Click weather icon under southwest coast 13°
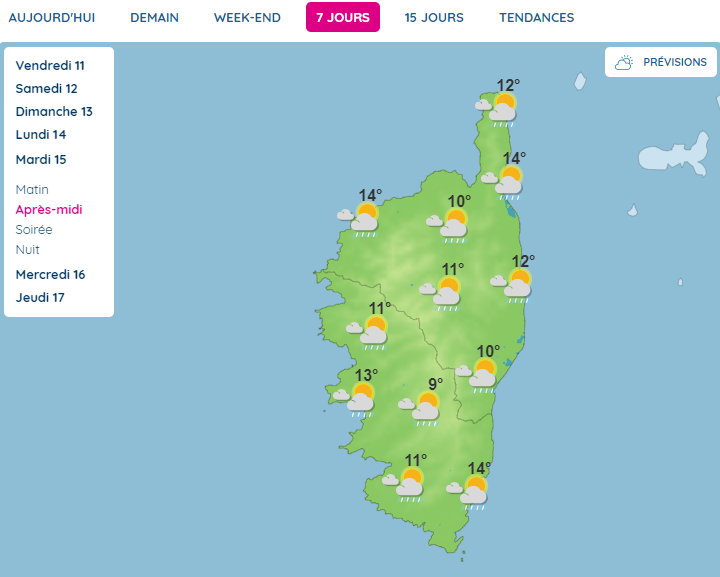This screenshot has height=577, width=720. 354,400
